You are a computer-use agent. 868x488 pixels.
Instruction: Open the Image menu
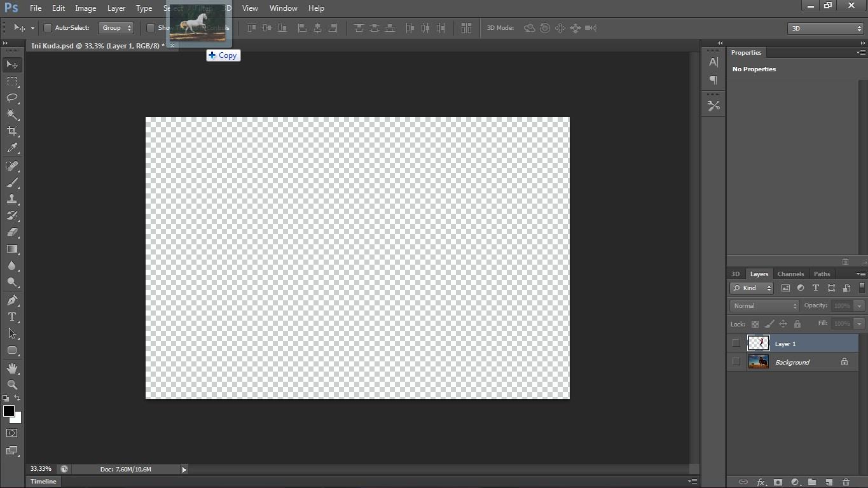86,8
